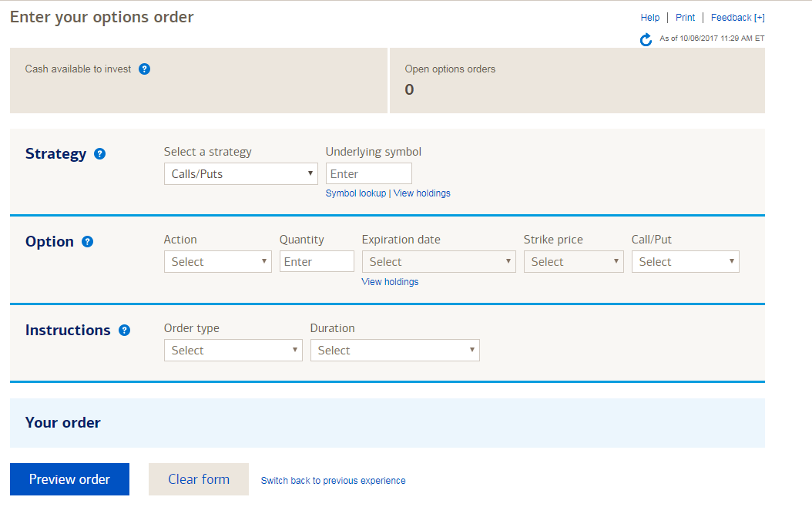Open the Select a strategy dropdown
The image size is (812, 507).
[x=240, y=174]
